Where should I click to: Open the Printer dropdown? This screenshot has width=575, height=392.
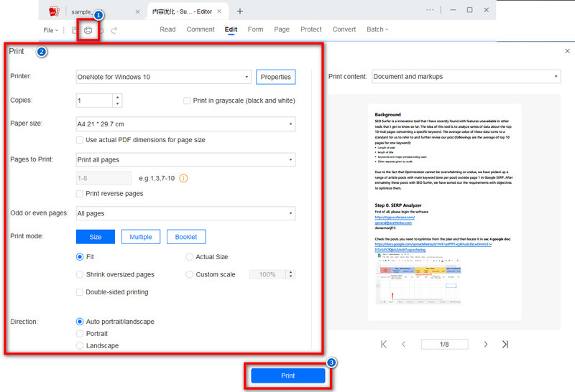click(x=164, y=77)
